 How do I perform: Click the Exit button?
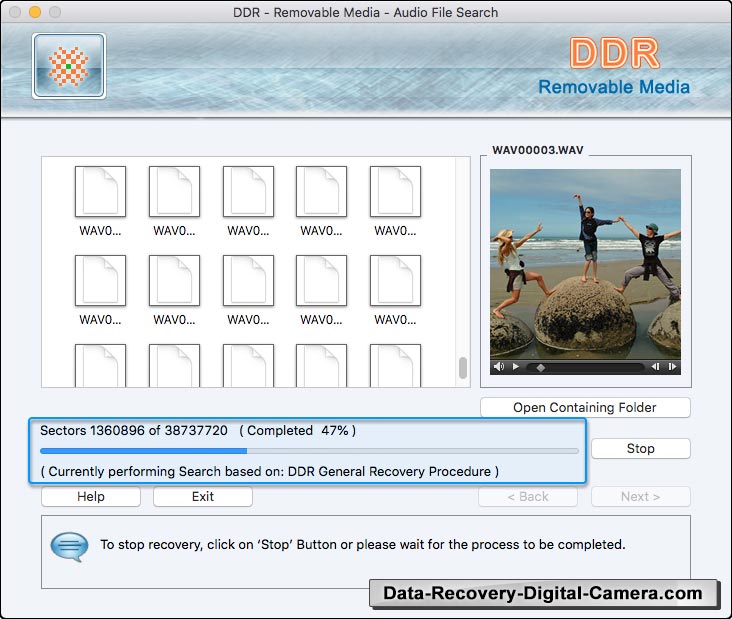203,496
